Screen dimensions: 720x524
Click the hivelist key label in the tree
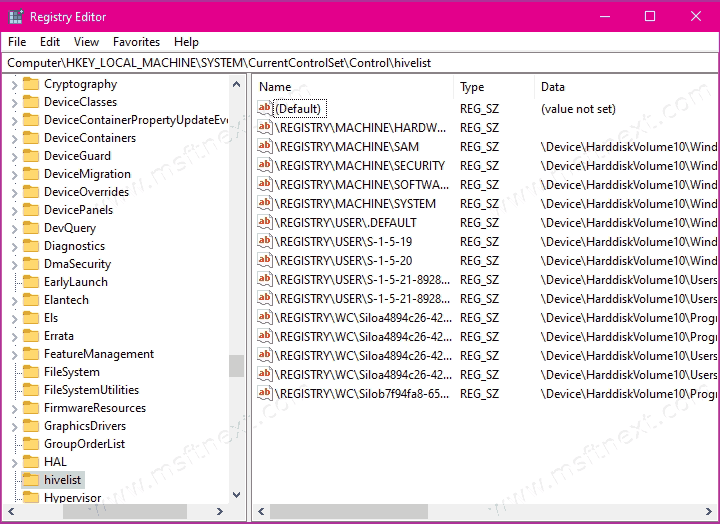pyautogui.click(x=62, y=480)
